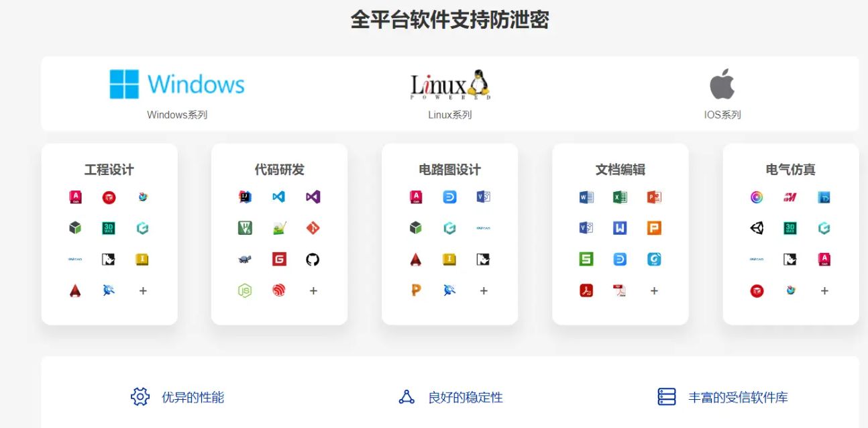Select the Visio icon in the 电路图设计 card
The width and height of the screenshot is (868, 428).
[x=483, y=197]
